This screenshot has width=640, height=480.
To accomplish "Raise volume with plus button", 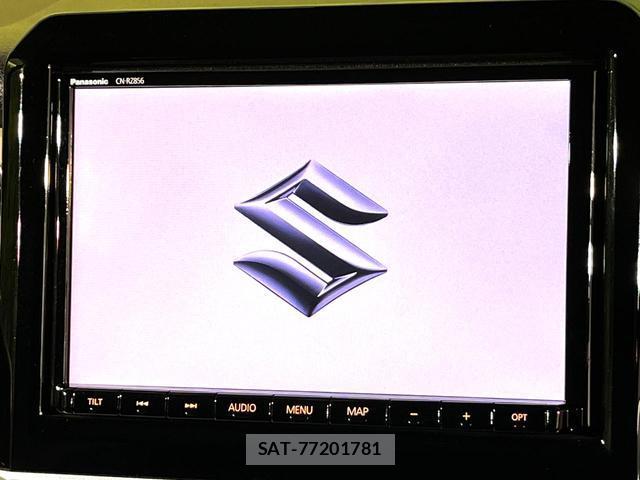I will coord(466,416).
